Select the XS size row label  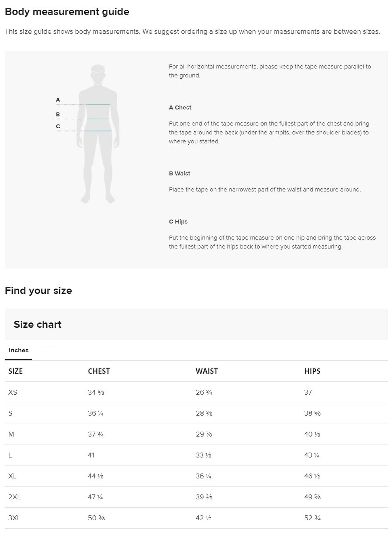tap(13, 392)
